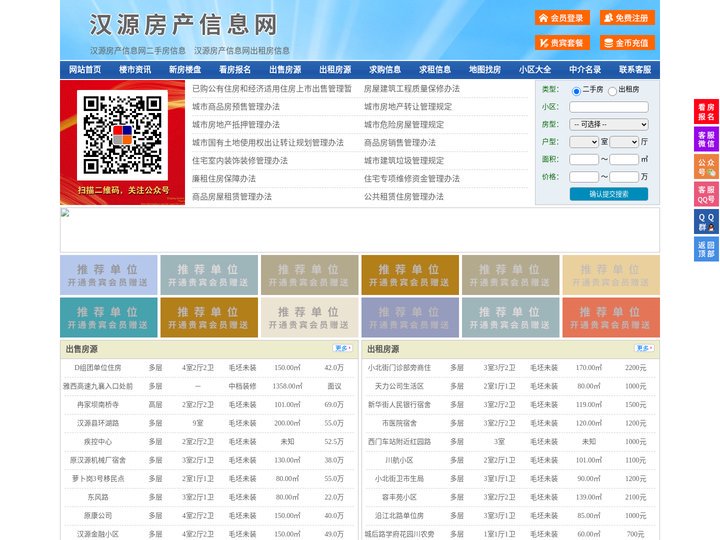720x540 pixels.
Task: Open the 室 count dropdown
Action: click(x=584, y=142)
